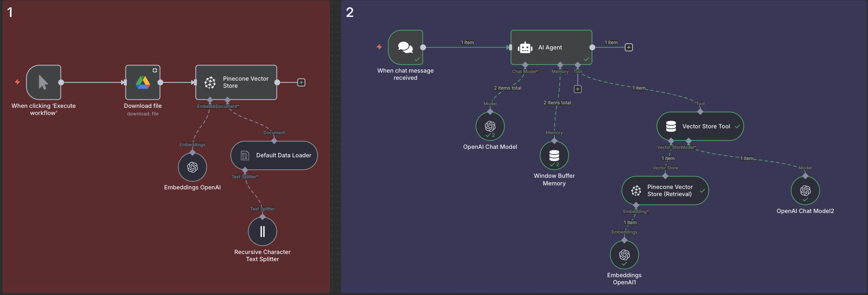Click the Pinecone Vector Store node in section 1

[x=236, y=82]
